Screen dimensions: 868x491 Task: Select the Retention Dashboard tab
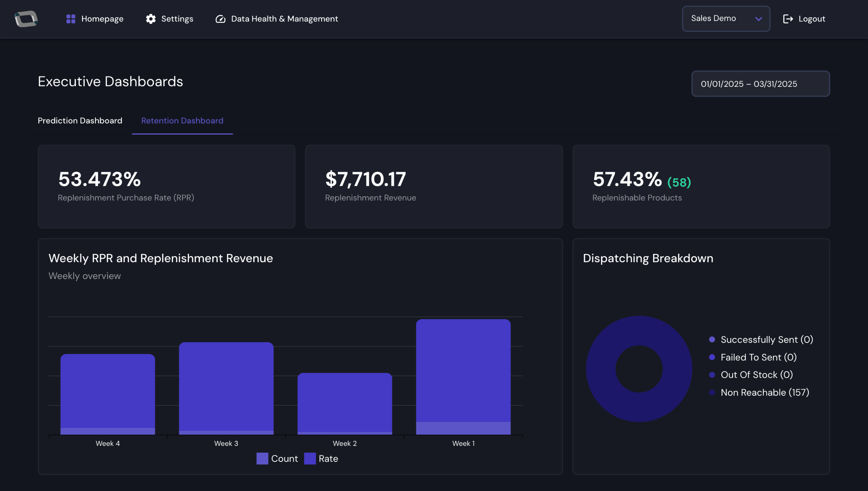182,121
